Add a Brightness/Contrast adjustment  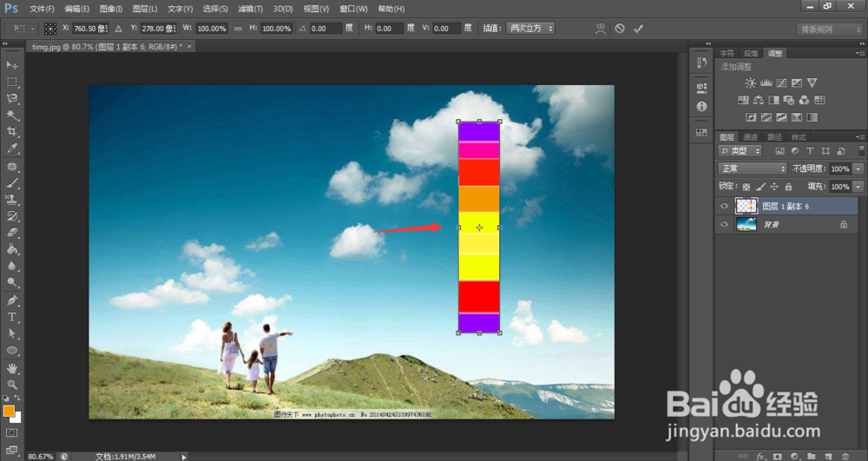[x=750, y=83]
